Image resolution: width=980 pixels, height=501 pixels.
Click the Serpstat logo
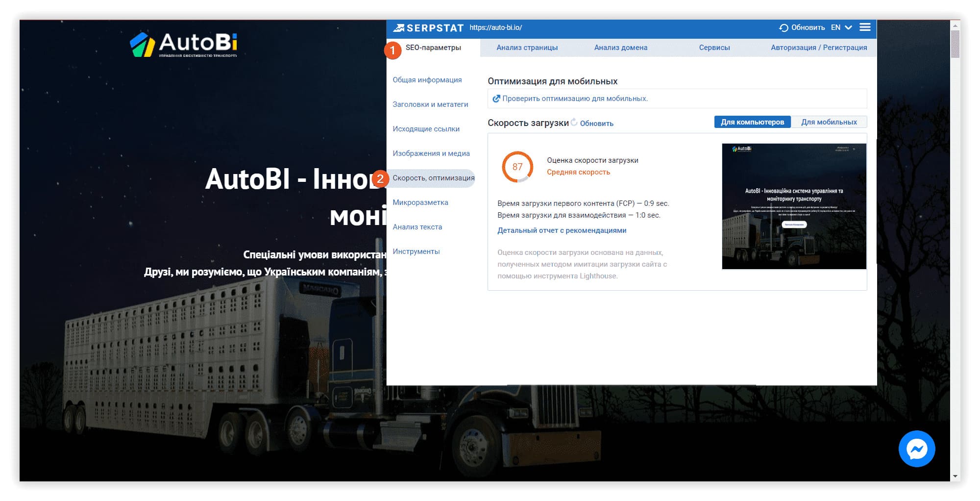click(428, 28)
